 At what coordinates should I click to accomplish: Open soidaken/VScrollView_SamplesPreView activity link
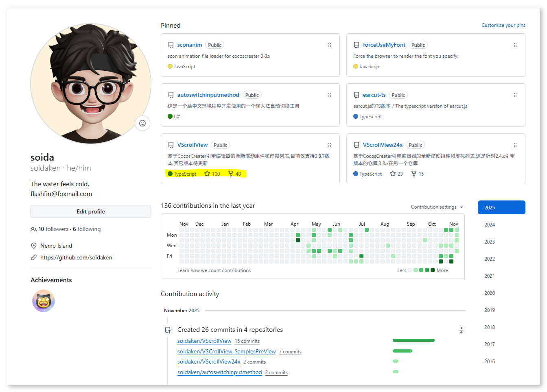227,351
